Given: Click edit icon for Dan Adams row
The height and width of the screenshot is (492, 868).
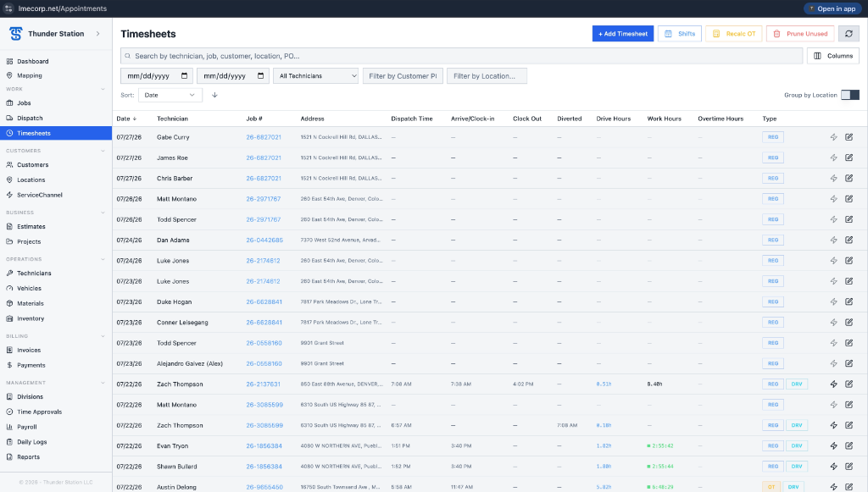Looking at the screenshot, I should pos(849,240).
